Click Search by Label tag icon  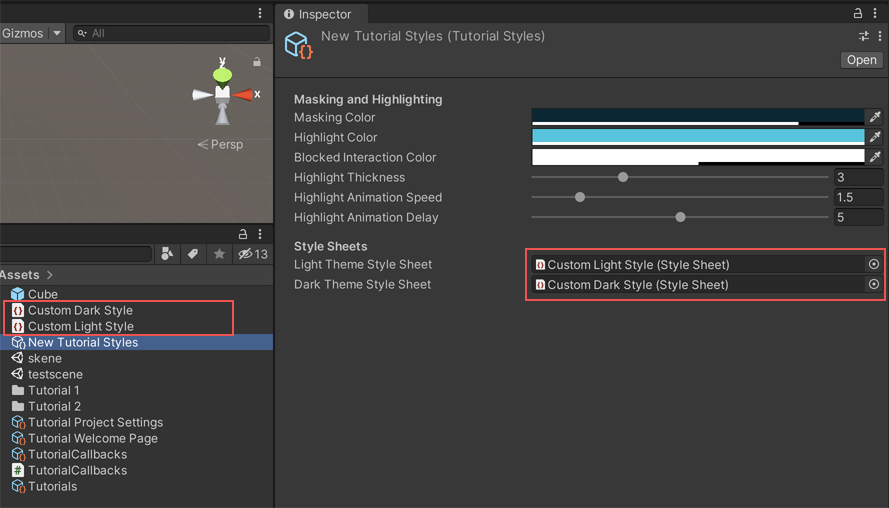coord(193,254)
